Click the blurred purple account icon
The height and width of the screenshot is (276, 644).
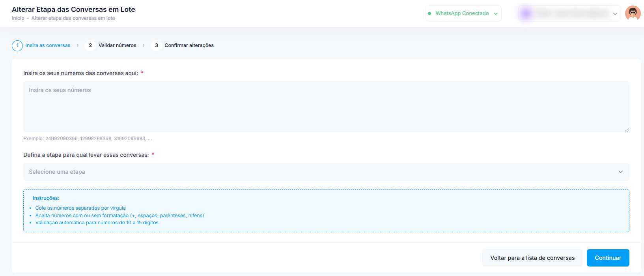(526, 13)
